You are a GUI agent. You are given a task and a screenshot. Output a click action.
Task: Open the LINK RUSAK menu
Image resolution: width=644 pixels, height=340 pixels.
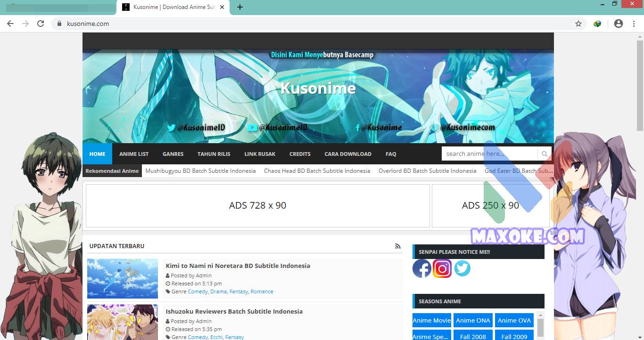tap(260, 154)
